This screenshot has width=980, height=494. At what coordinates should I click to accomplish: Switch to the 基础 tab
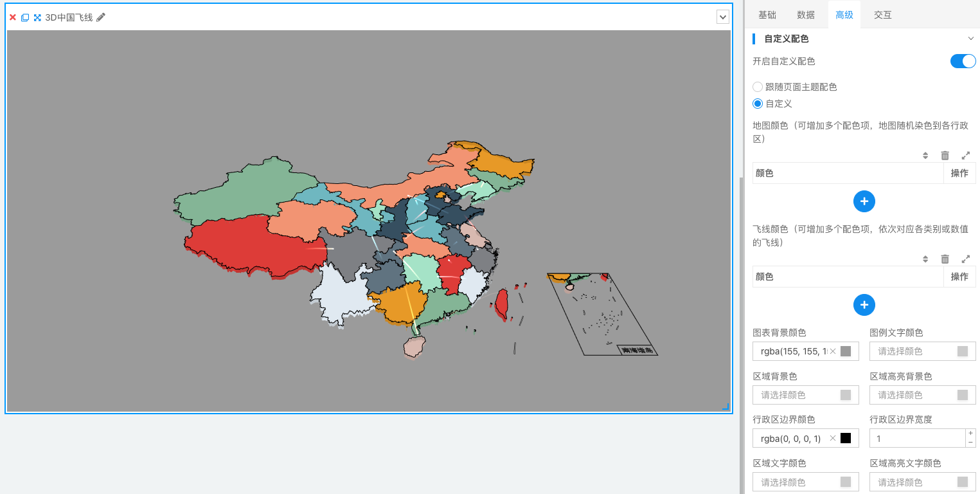[767, 15]
